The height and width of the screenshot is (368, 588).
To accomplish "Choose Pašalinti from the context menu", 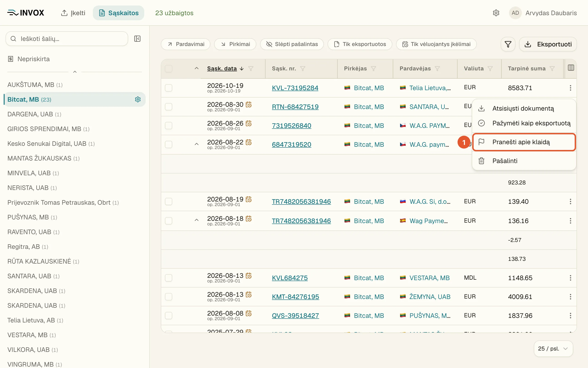I will click(x=524, y=161).
